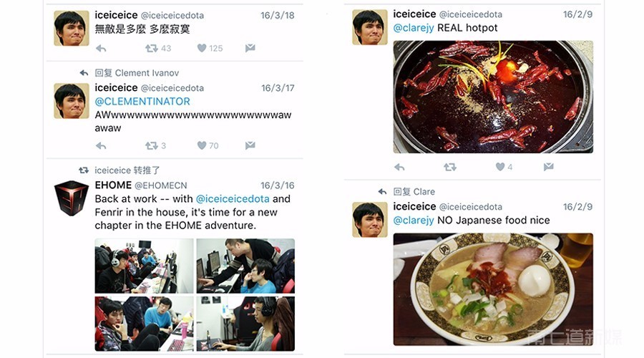Reply to the AWwww tweet
644x358 pixels.
pyautogui.click(x=101, y=146)
